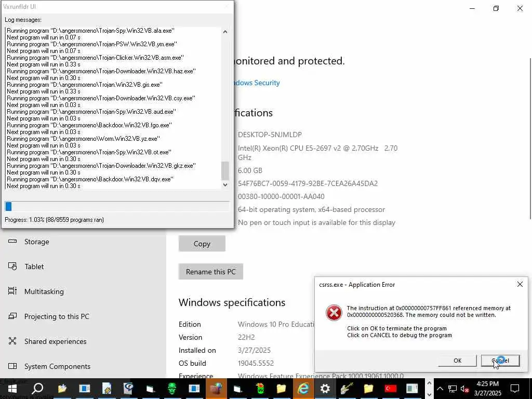
Task: Click OK to terminate csrss.exe
Action: click(457, 361)
